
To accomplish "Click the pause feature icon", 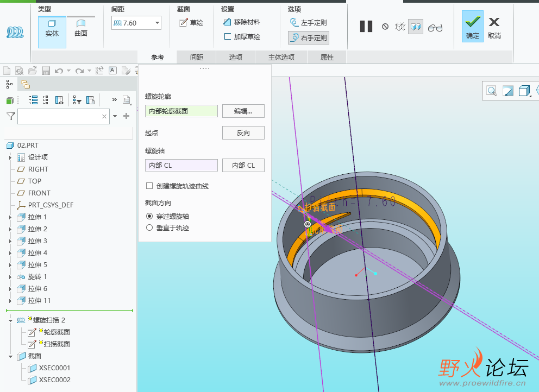I will coord(366,27).
